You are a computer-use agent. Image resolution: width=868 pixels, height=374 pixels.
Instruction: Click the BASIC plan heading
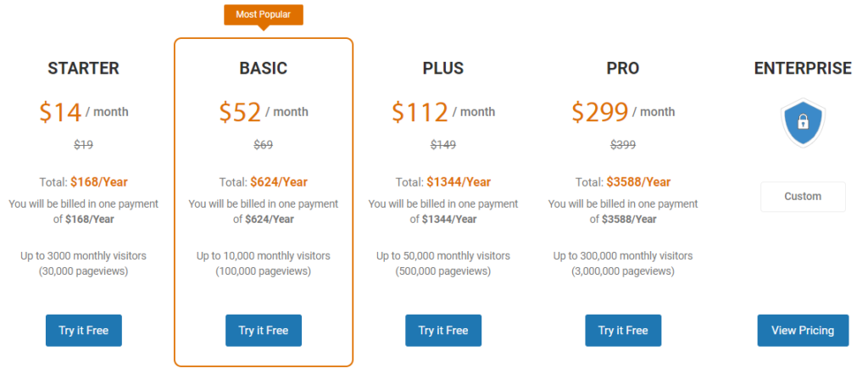coord(264,68)
